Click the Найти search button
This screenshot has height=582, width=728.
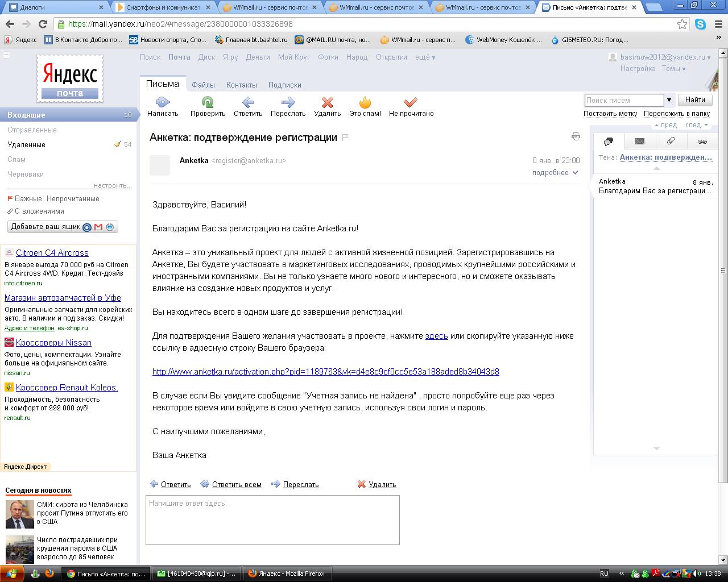695,99
